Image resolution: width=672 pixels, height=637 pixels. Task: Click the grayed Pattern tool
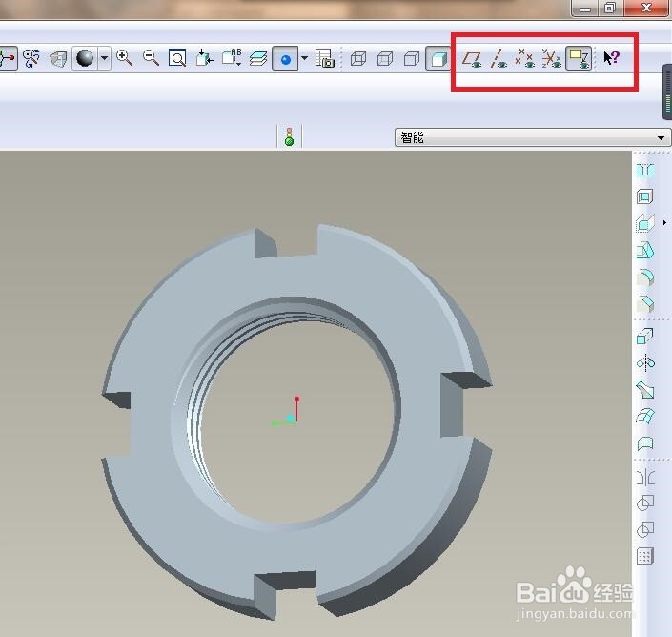coord(645,556)
